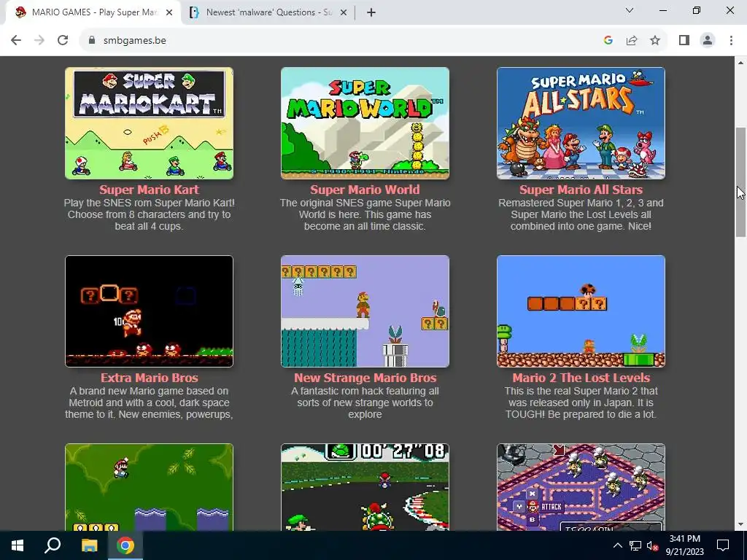Open the browser side panel
Image resolution: width=747 pixels, height=560 pixels.
pyautogui.click(x=684, y=41)
